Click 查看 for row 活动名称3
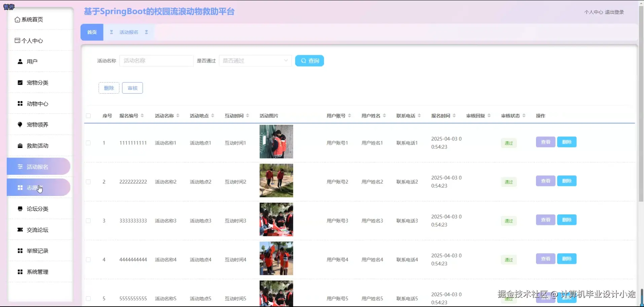The height and width of the screenshot is (307, 644). 545,220
